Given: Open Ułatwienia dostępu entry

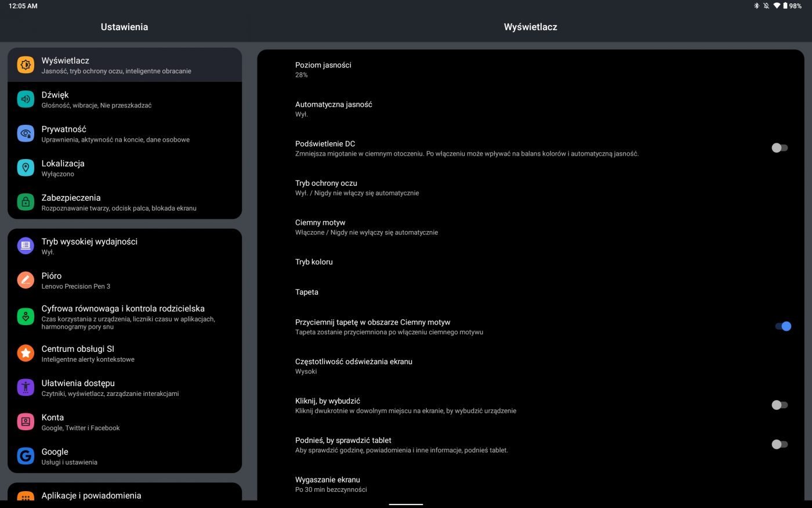Looking at the screenshot, I should [x=125, y=387].
